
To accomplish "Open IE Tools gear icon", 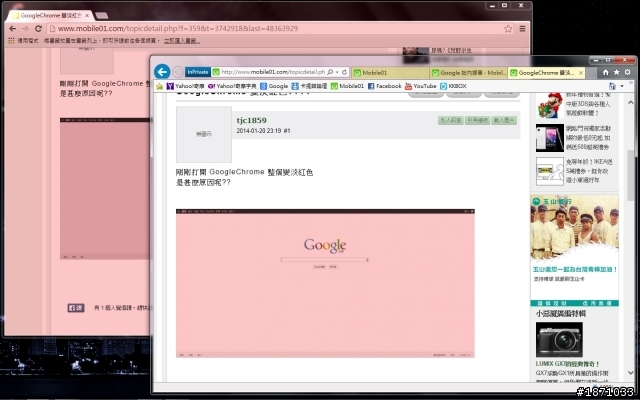I will click(x=627, y=72).
